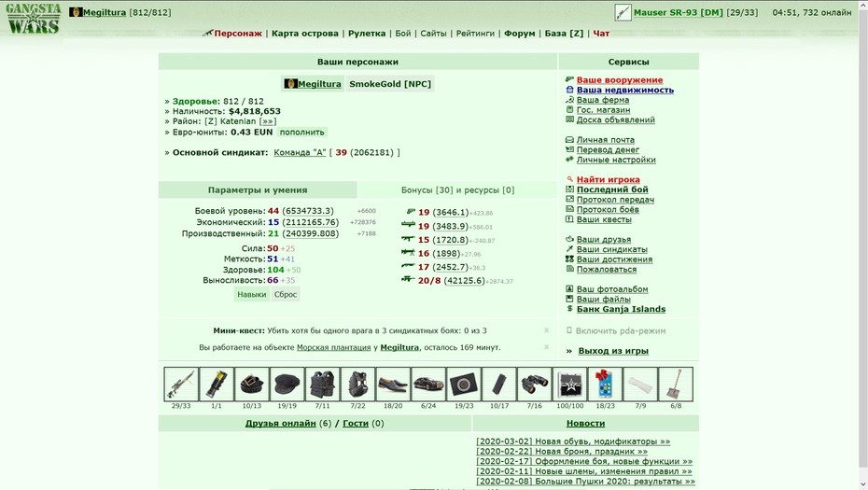Select shovel inventory item 6/8
The height and width of the screenshot is (490, 868).
pos(676,384)
